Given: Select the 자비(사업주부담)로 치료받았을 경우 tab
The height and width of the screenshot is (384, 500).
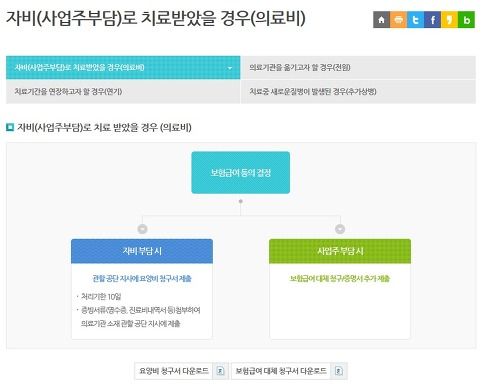Looking at the screenshot, I should [x=123, y=68].
